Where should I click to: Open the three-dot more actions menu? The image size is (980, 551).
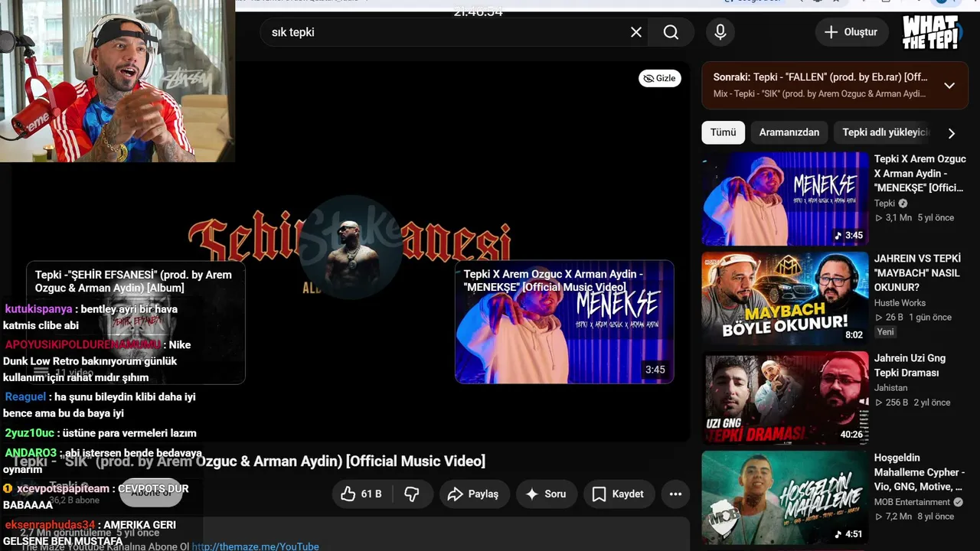coord(675,494)
